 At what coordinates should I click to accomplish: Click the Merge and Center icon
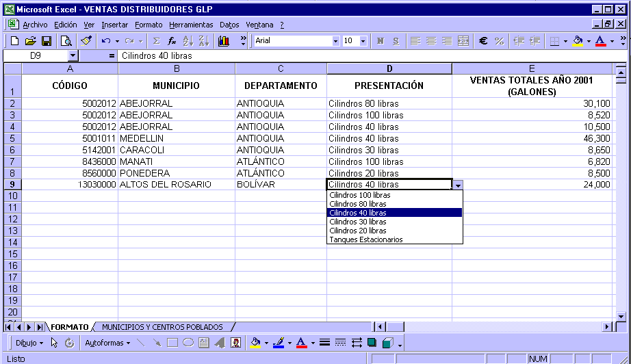coord(463,41)
